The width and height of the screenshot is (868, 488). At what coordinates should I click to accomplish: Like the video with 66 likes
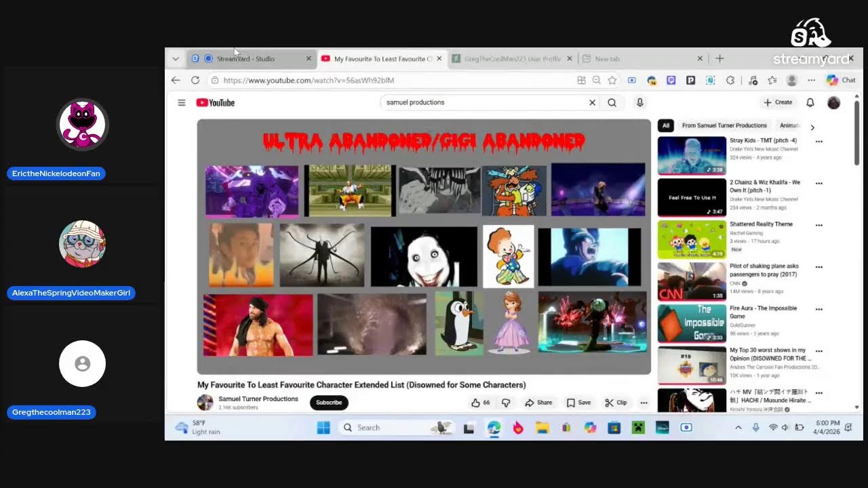click(481, 403)
